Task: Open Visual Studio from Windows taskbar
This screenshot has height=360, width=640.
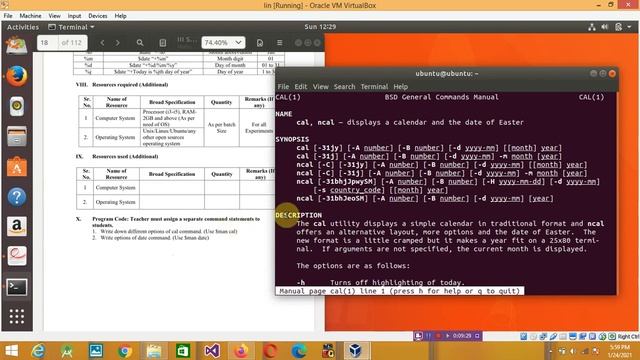Action: coord(212,351)
